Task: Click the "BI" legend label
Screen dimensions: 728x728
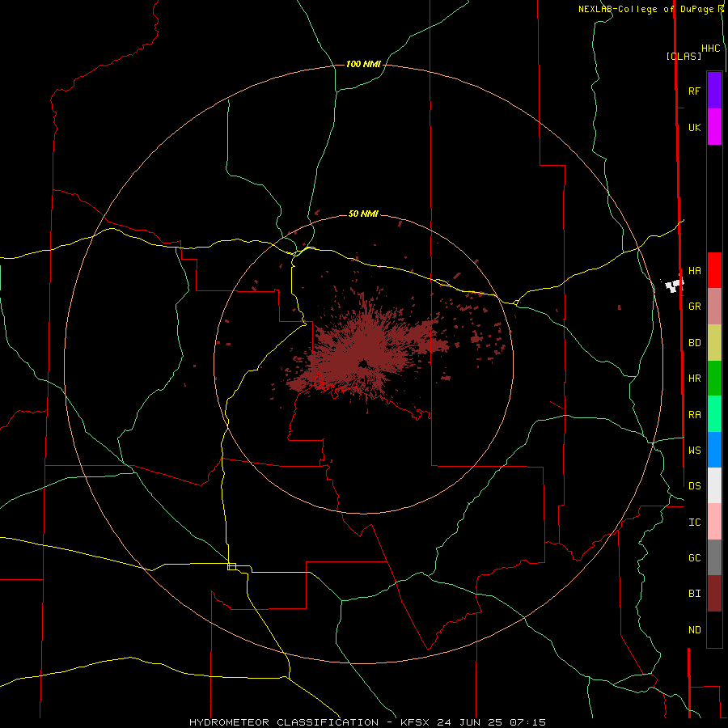Action: tap(694, 594)
